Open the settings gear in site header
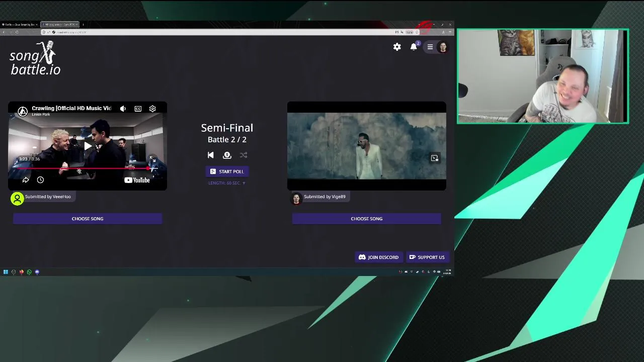The height and width of the screenshot is (362, 644). point(397,47)
